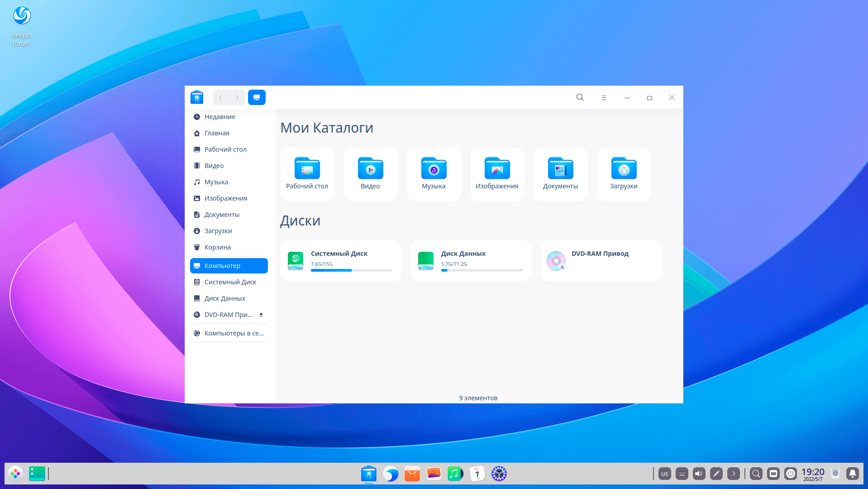Click the Диски section heading
Screen dimensions: 868x489
(300, 221)
